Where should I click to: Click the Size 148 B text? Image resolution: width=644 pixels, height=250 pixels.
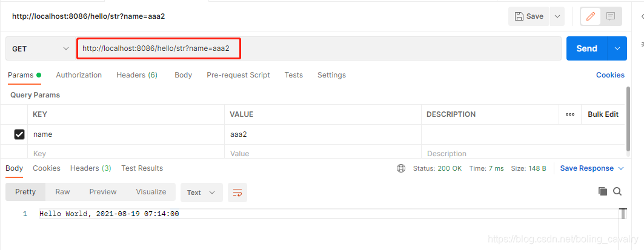click(x=529, y=168)
